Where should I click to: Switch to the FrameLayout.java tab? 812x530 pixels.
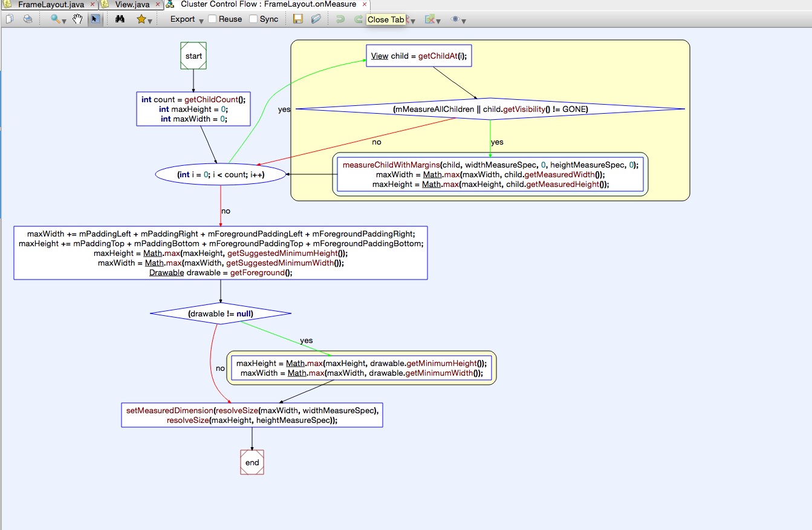[50, 4]
